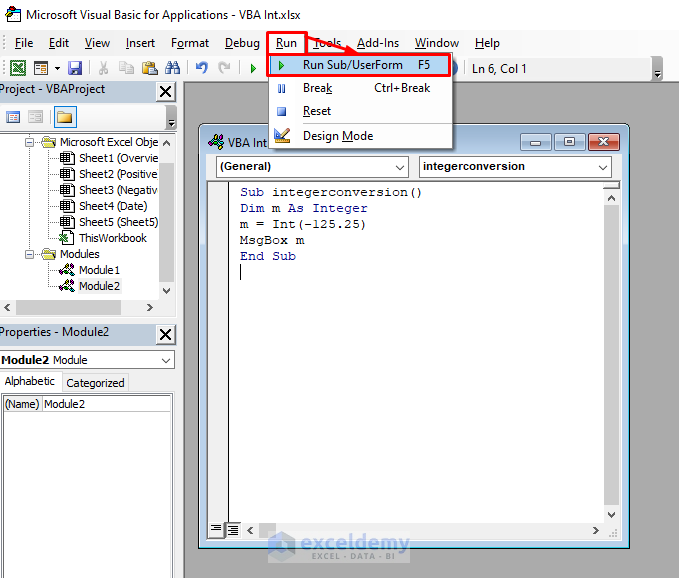The image size is (679, 578).
Task: Click Full Module View button at code window bottom
Action: (x=233, y=530)
